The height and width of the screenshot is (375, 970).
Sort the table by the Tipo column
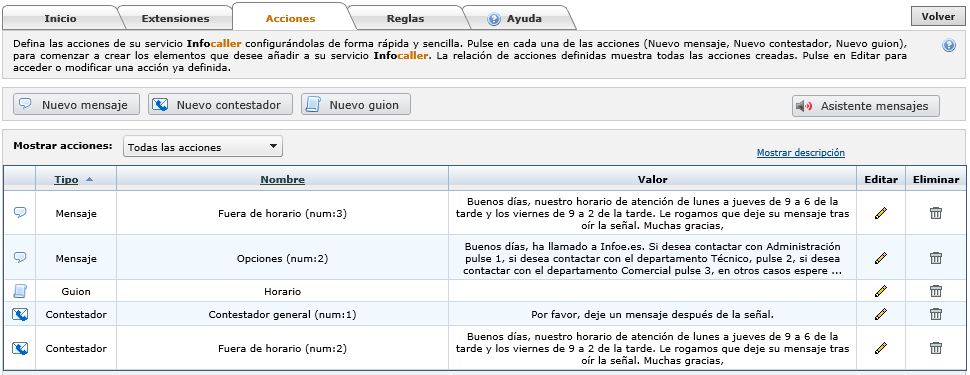click(x=66, y=179)
